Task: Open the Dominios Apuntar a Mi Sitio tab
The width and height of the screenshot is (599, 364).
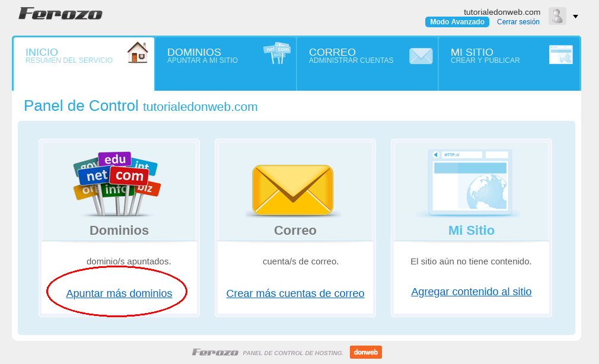Action: pos(225,63)
